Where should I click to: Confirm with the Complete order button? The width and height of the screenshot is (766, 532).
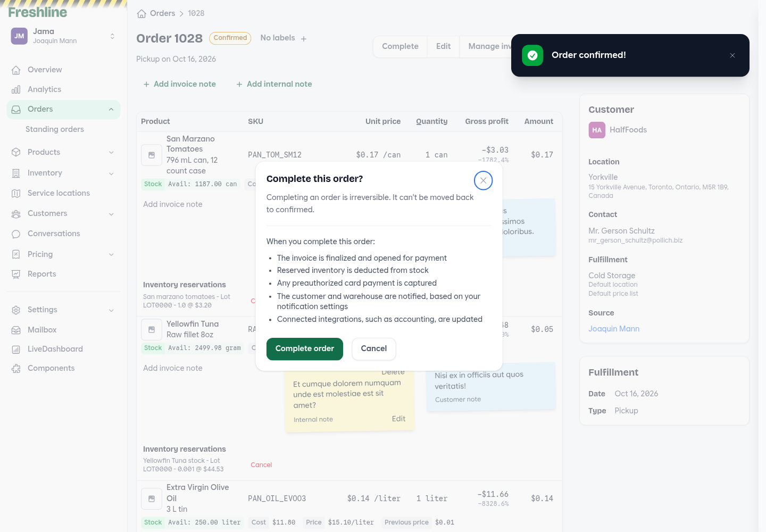point(305,349)
